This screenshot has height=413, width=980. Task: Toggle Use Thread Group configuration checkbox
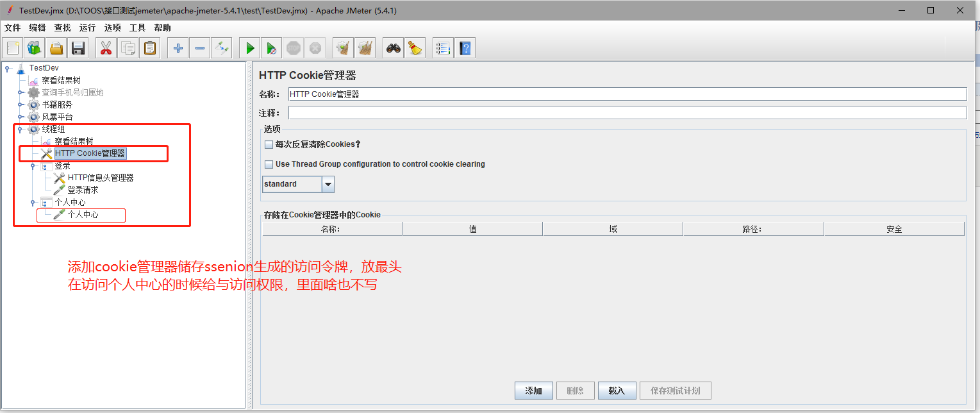click(269, 164)
